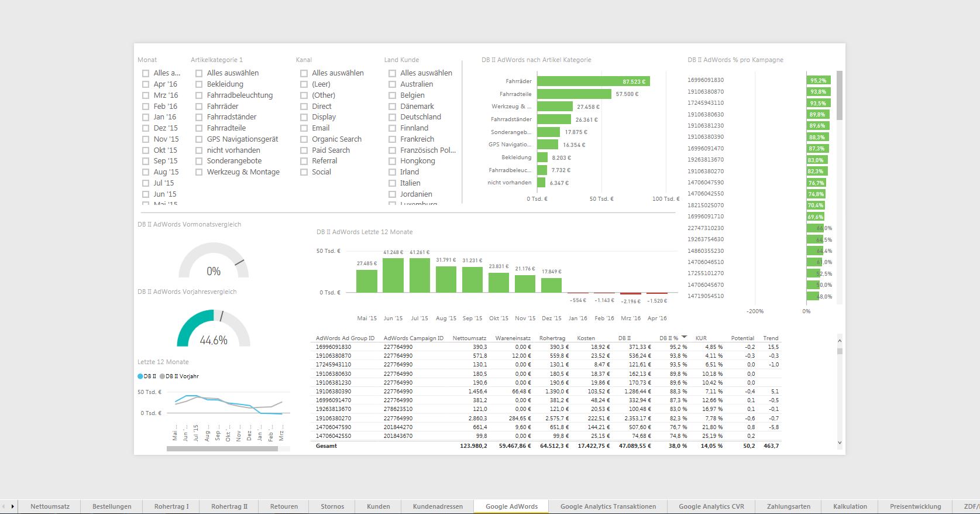
Task: Sort by the Rohertrag column header
Action: point(552,338)
